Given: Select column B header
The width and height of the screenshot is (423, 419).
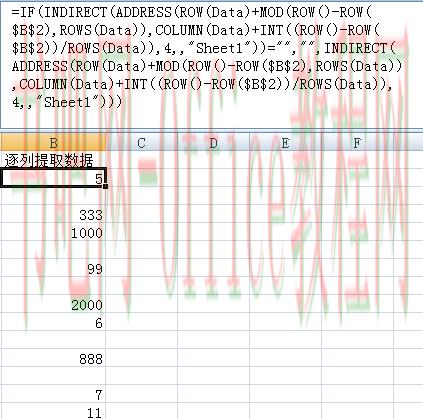Looking at the screenshot, I should click(x=53, y=143).
